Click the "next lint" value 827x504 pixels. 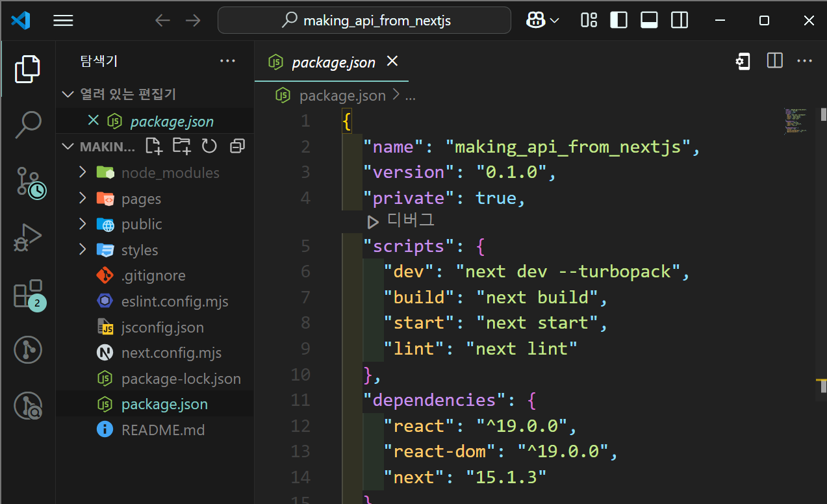click(x=522, y=349)
